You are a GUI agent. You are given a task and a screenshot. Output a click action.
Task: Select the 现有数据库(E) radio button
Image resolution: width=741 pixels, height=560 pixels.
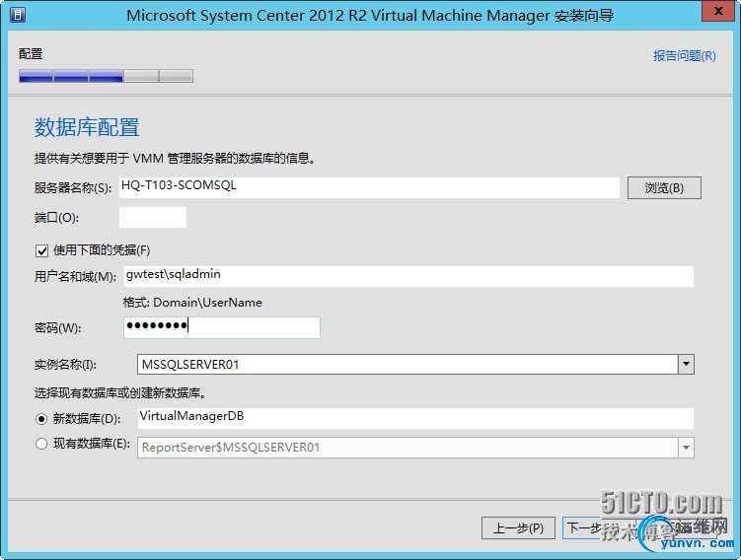coord(41,444)
